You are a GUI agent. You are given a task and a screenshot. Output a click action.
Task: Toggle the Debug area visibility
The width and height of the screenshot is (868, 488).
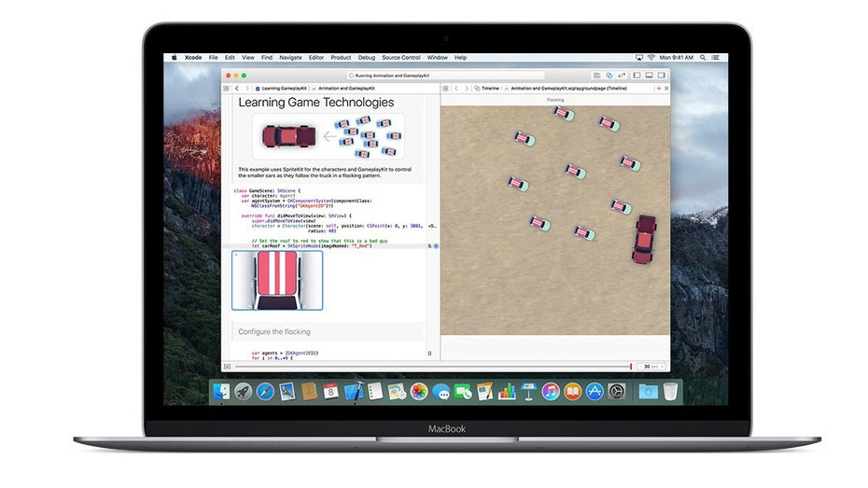coord(649,76)
